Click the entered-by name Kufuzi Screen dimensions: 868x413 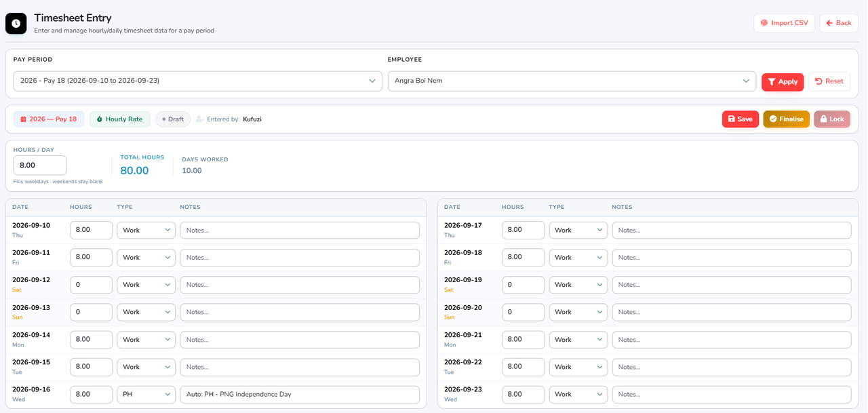pos(252,119)
